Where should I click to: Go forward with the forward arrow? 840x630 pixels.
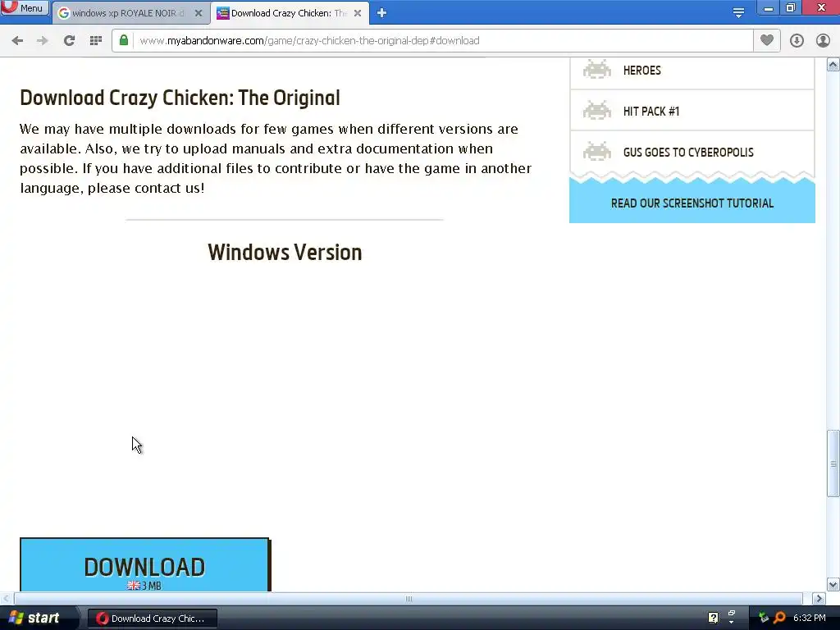coord(43,41)
